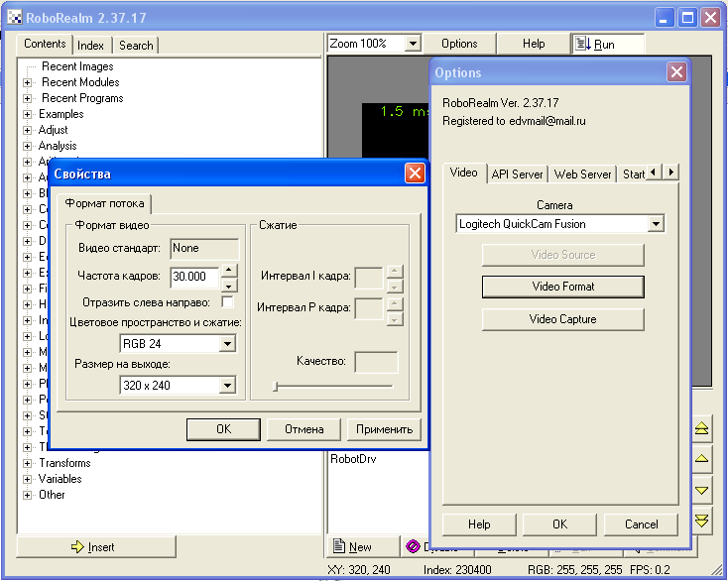Open the RGB 24 color space dropdown
This screenshot has height=581, width=728.
[227, 344]
